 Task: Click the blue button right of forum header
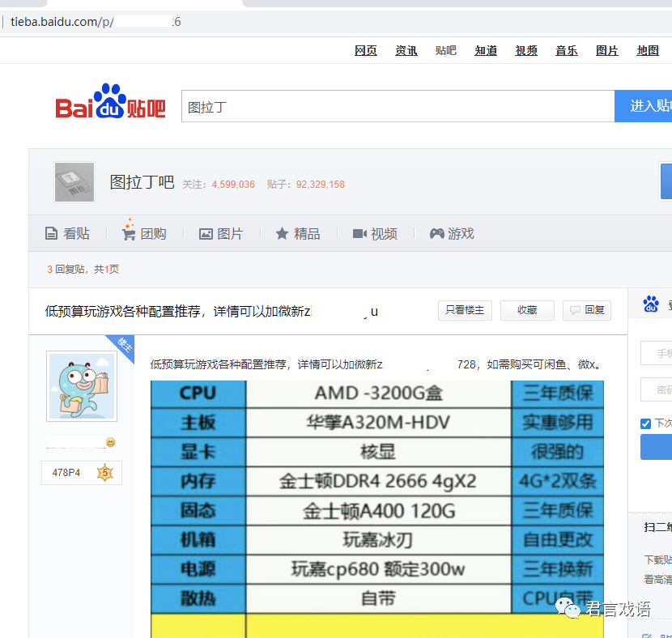(666, 181)
